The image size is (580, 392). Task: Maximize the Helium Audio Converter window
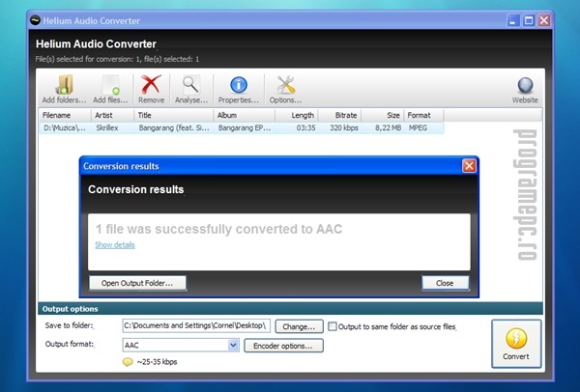coord(529,20)
